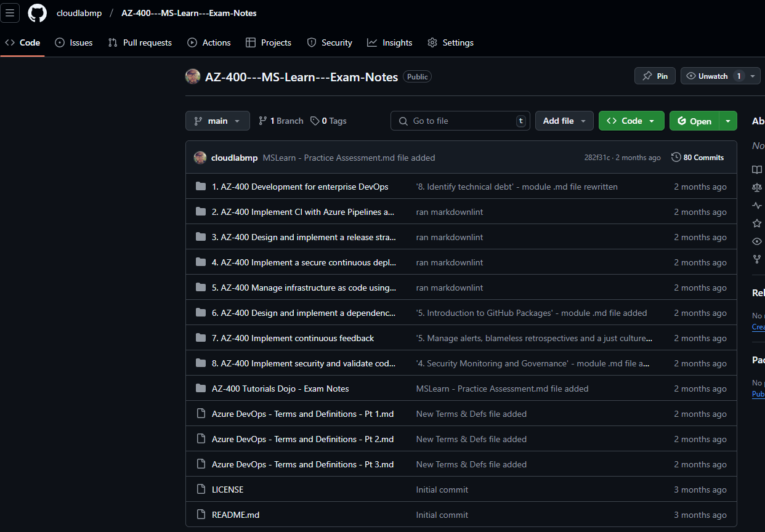Click folder icon for 7. AZ-400 continuous feedback
The image size is (765, 532).
(201, 338)
